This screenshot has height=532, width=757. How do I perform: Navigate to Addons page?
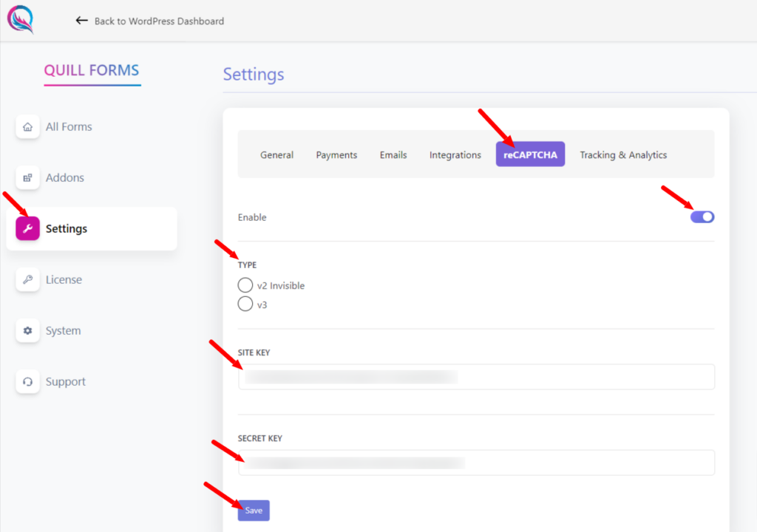point(65,177)
